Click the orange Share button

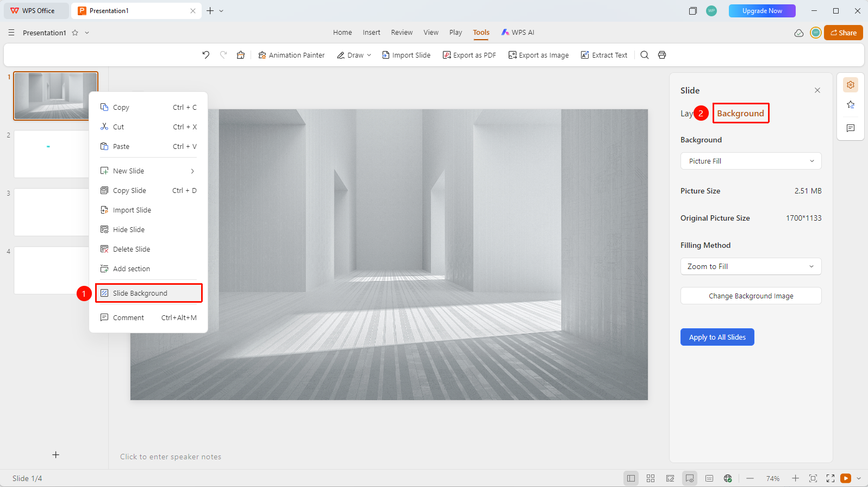pyautogui.click(x=843, y=33)
